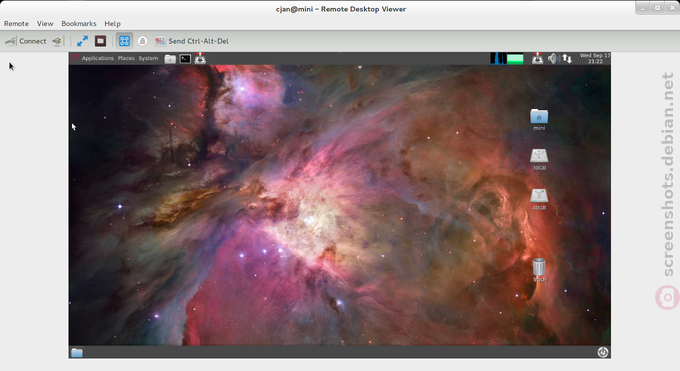Click the power icon in the bottom panel
This screenshot has height=371, width=680.
(603, 352)
